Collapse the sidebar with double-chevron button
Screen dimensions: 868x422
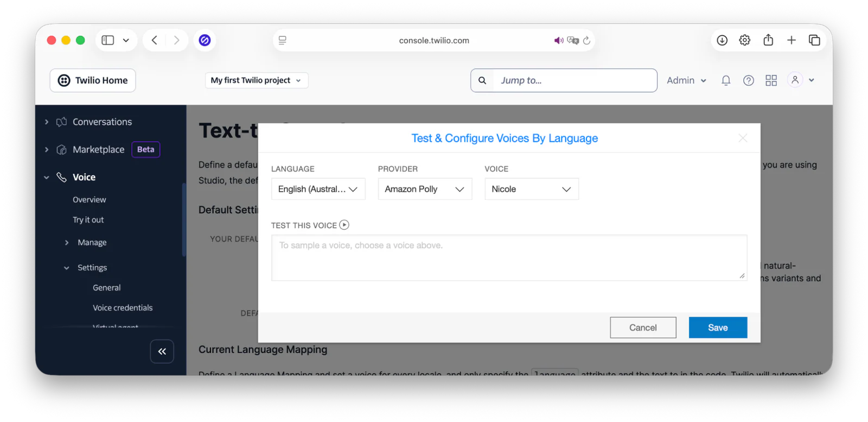pos(162,351)
